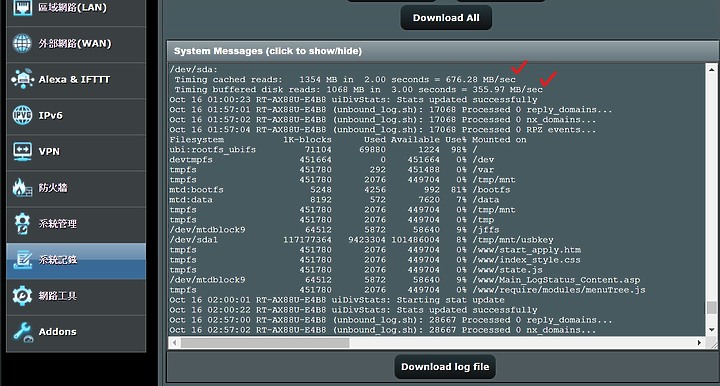720x386 pixels.
Task: Click the 'mtd:bootfs' row in the log
Action: point(340,190)
